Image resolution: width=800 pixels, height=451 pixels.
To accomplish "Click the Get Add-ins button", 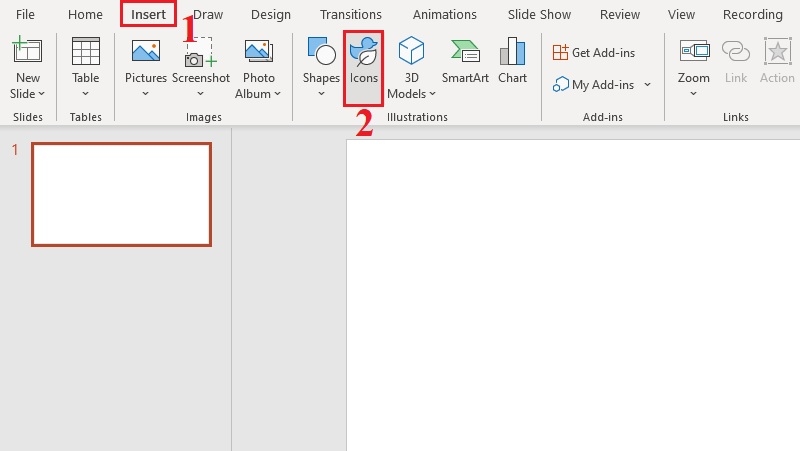I will [594, 53].
